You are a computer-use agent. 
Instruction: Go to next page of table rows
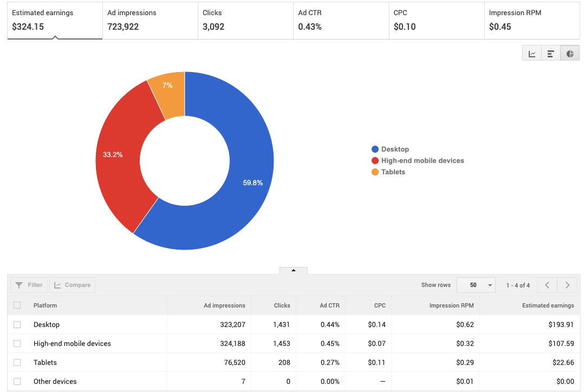(567, 284)
